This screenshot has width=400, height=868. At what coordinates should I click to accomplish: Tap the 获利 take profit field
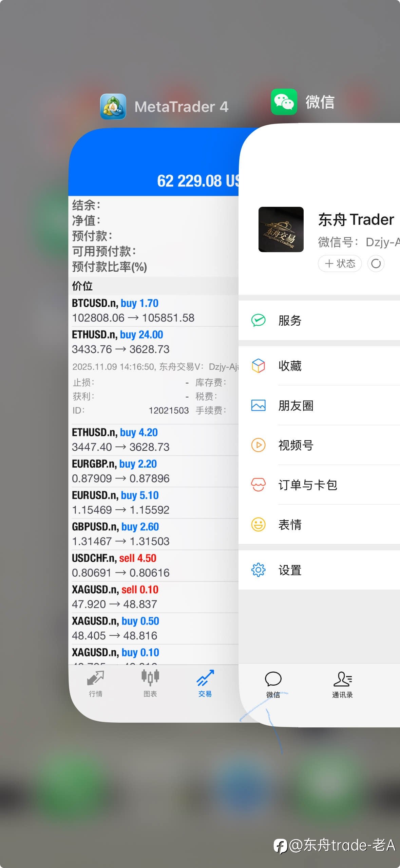tap(131, 396)
